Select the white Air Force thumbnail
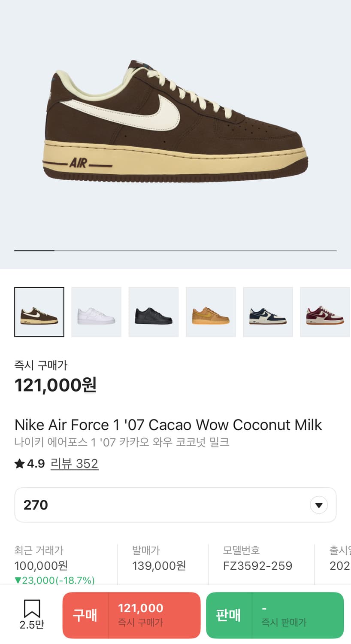The width and height of the screenshot is (351, 644). pyautogui.click(x=96, y=312)
